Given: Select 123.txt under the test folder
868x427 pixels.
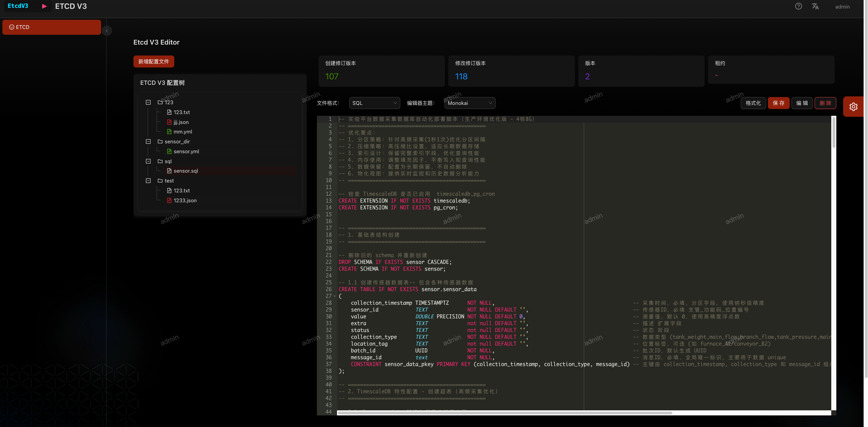Looking at the screenshot, I should [182, 190].
